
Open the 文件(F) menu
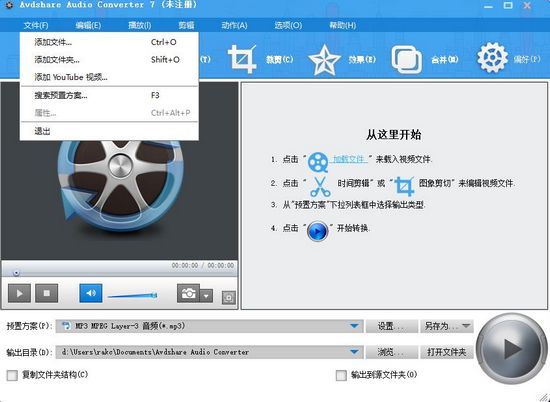36,25
